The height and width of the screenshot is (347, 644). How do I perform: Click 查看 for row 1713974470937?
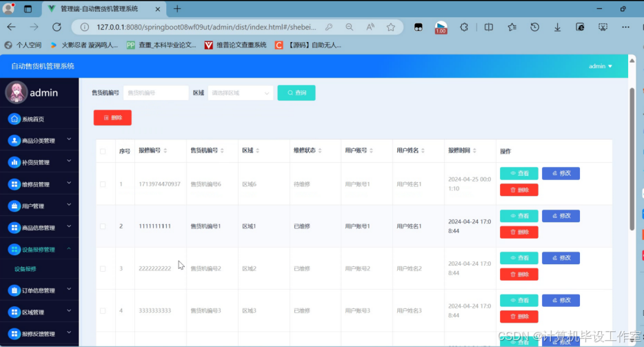[x=519, y=174]
